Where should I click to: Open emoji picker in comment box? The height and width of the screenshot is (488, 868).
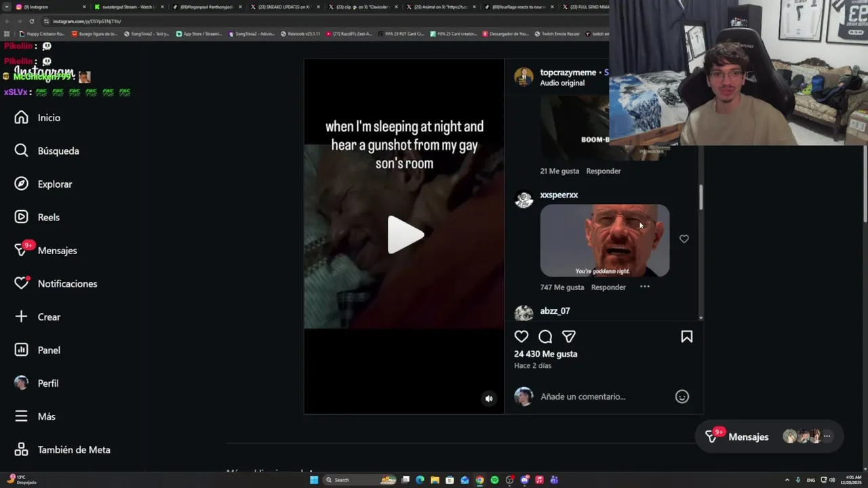point(682,397)
